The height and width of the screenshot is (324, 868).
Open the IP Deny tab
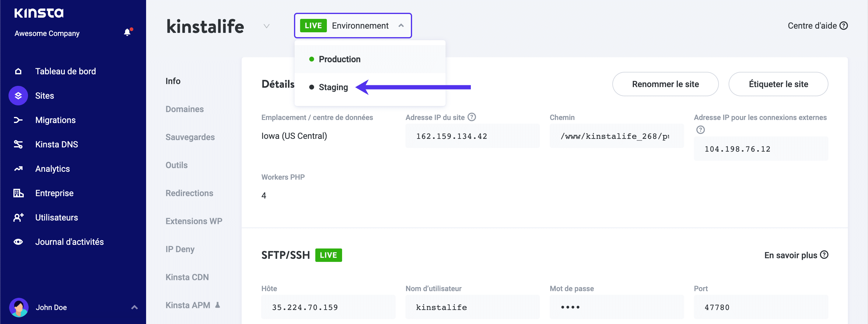click(x=180, y=249)
